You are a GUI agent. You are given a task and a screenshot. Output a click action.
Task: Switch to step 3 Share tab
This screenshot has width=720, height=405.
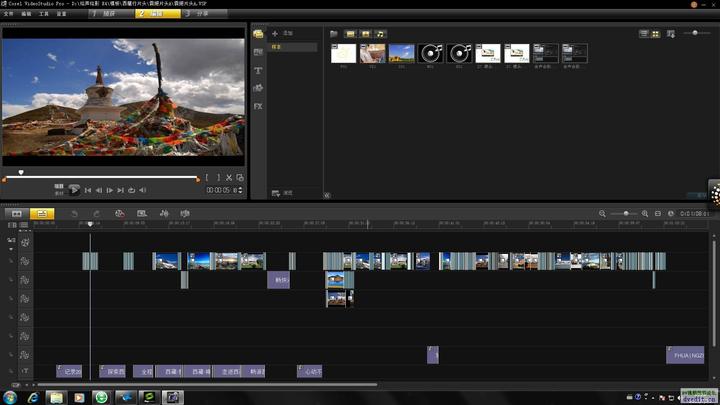(203, 14)
